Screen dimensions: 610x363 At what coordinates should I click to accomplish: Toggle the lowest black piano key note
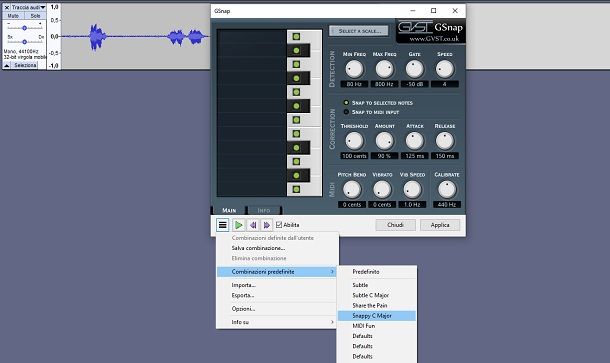296,175
